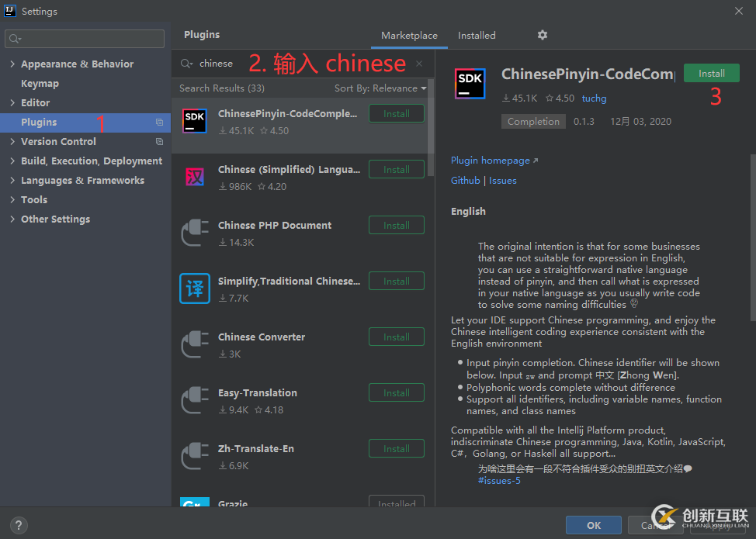Screen dimensions: 756x539
Task: Click the Chinese PHP Document plug icon
Action: (x=194, y=233)
